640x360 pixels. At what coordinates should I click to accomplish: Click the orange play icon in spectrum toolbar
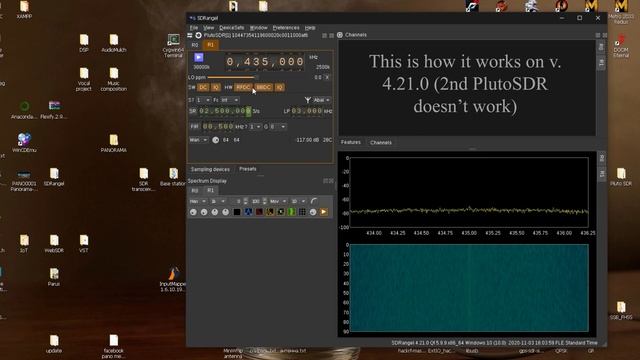(x=324, y=212)
